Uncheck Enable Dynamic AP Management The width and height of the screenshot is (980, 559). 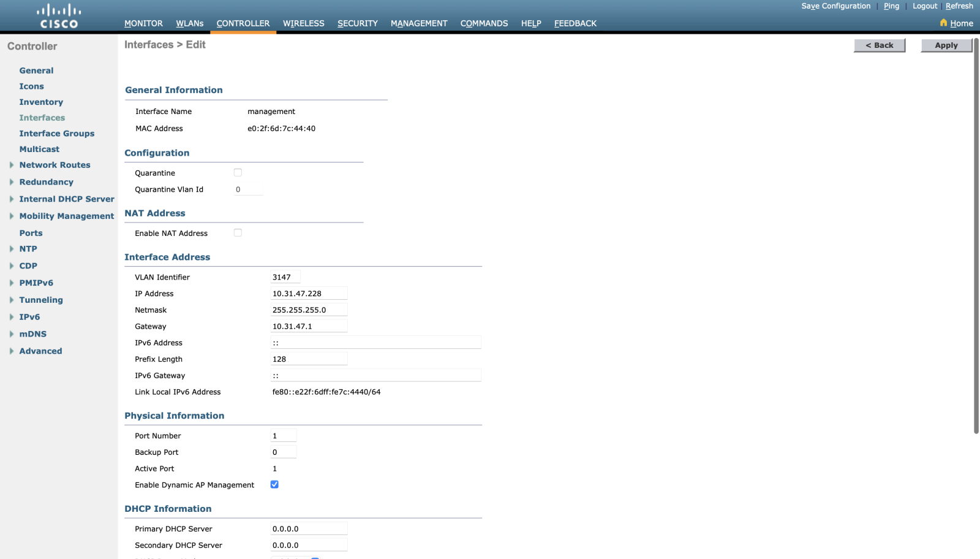pos(274,485)
